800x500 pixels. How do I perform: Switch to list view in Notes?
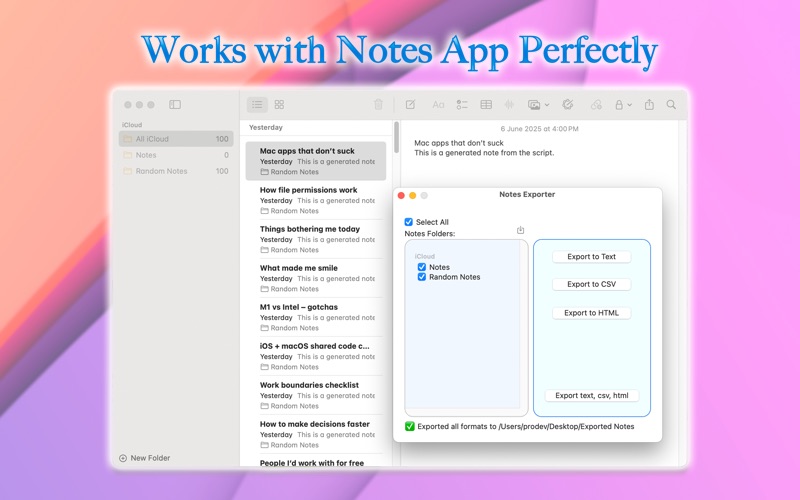(x=257, y=105)
